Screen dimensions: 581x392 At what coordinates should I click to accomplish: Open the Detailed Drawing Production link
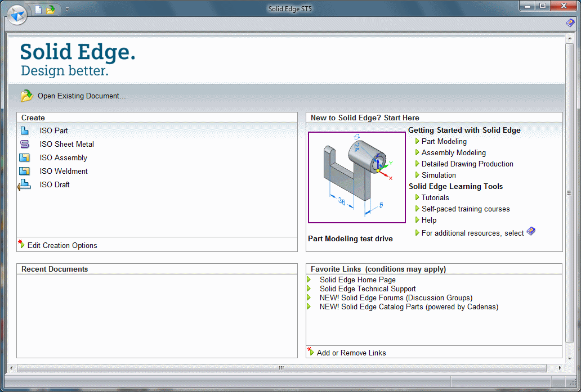tap(467, 164)
